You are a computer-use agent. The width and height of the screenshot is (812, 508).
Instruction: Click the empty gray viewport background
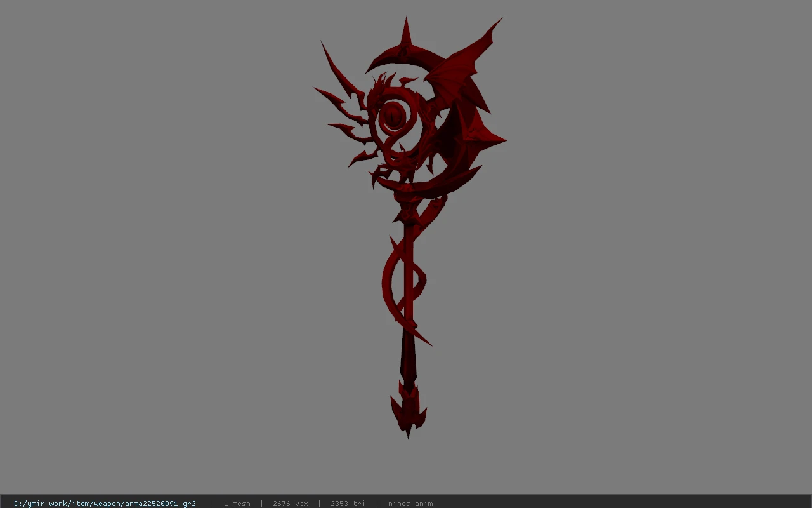tap(159, 254)
